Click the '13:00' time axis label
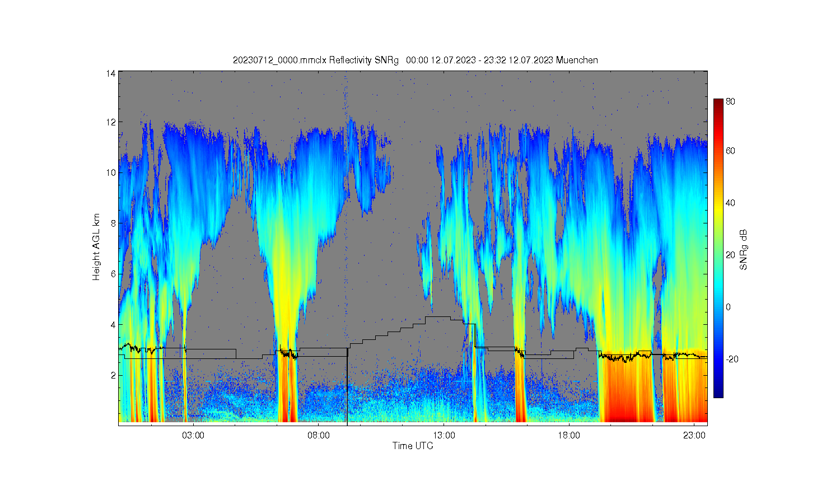 tap(444, 435)
